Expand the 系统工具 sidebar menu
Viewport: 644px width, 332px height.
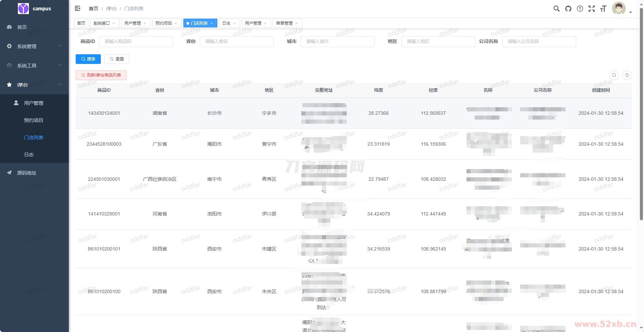point(34,65)
